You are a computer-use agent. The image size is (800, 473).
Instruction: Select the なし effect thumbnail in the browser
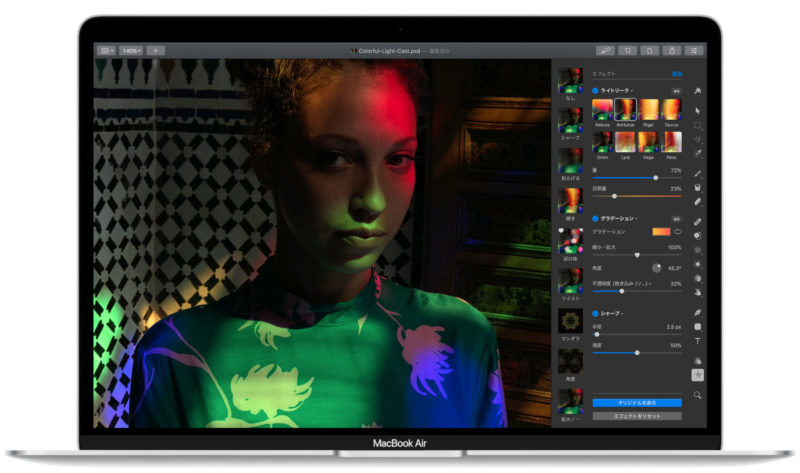pos(570,81)
